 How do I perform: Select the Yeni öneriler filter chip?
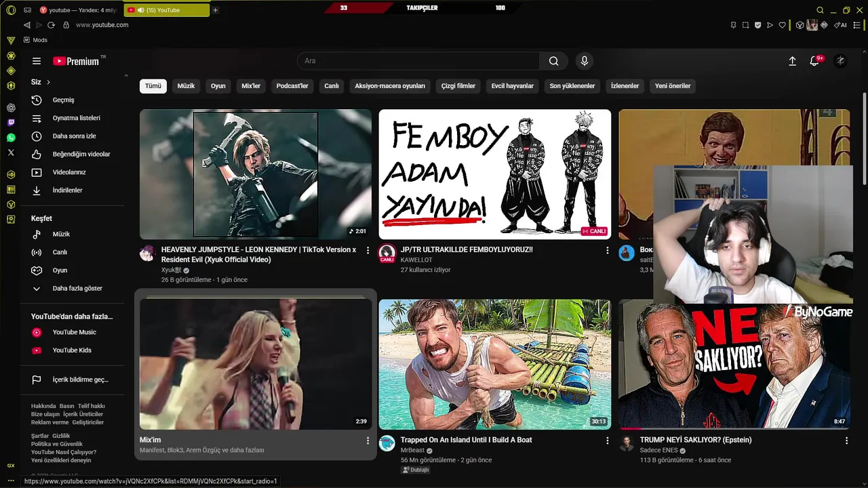coord(673,86)
